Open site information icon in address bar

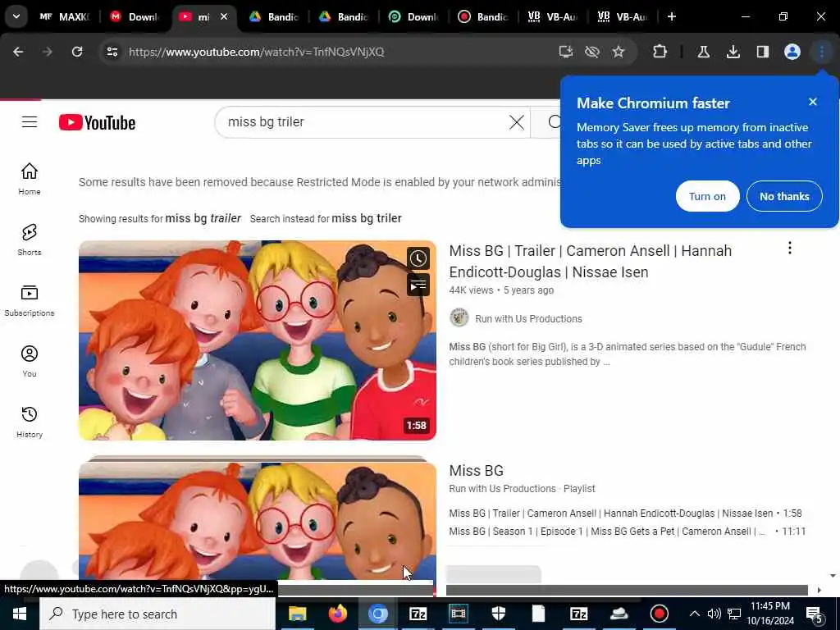pyautogui.click(x=112, y=52)
